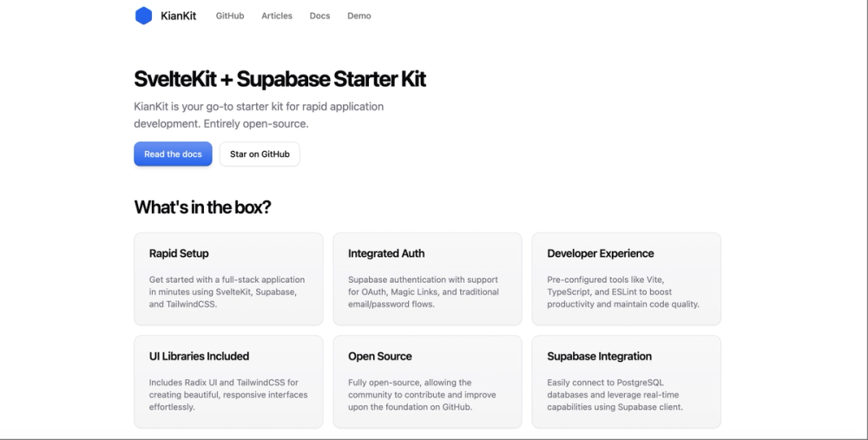Select the Rapid Setup card title
The image size is (868, 440).
pyautogui.click(x=179, y=253)
